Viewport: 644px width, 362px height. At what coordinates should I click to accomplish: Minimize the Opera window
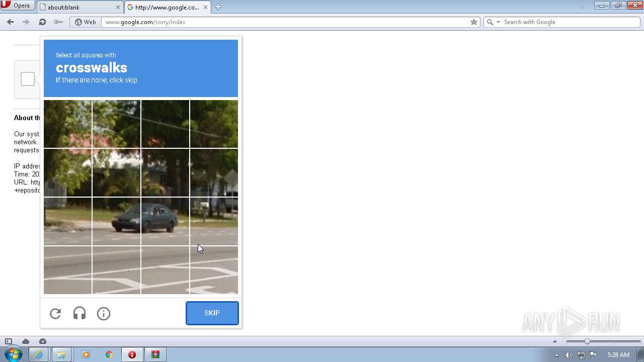[x=602, y=6]
